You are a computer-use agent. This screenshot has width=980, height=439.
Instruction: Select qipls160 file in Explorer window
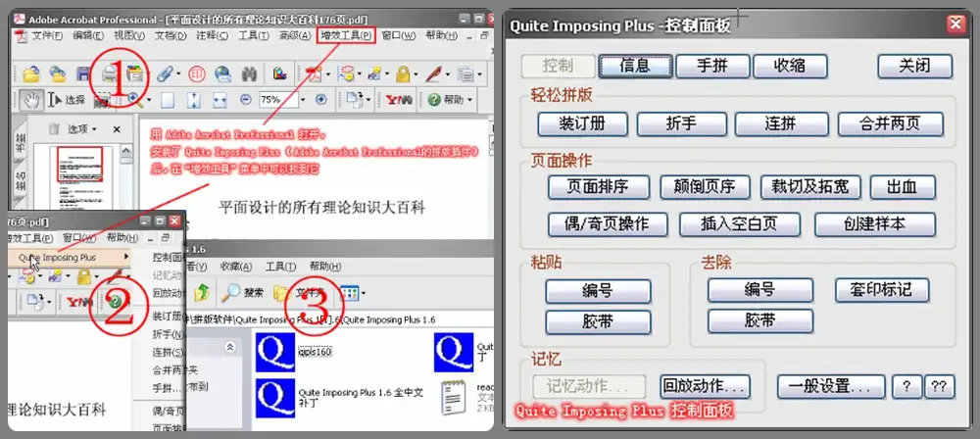point(294,352)
